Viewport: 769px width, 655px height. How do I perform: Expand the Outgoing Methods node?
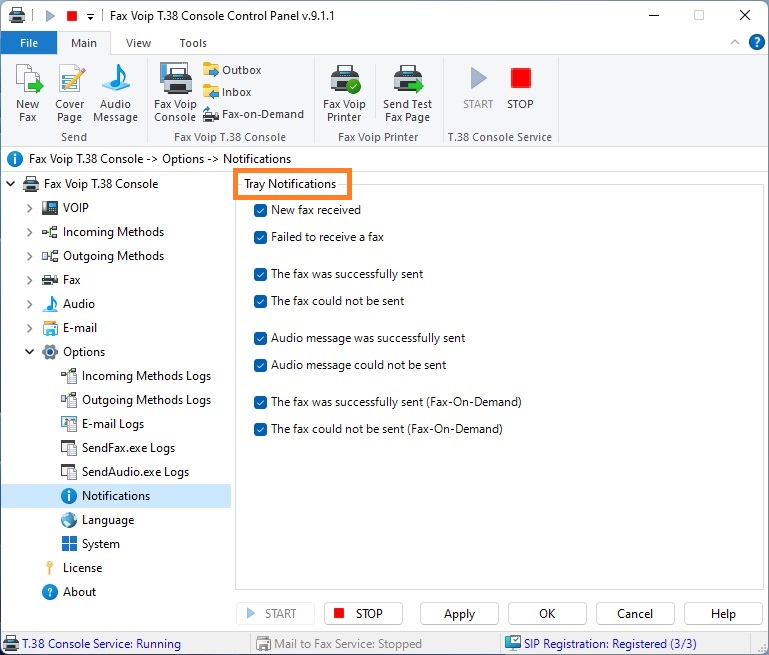click(29, 256)
